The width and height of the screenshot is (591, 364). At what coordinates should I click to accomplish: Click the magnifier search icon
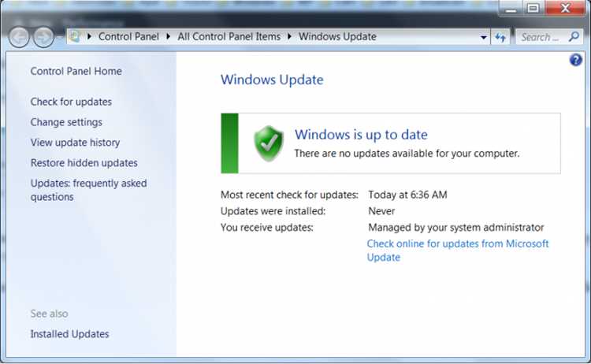574,36
